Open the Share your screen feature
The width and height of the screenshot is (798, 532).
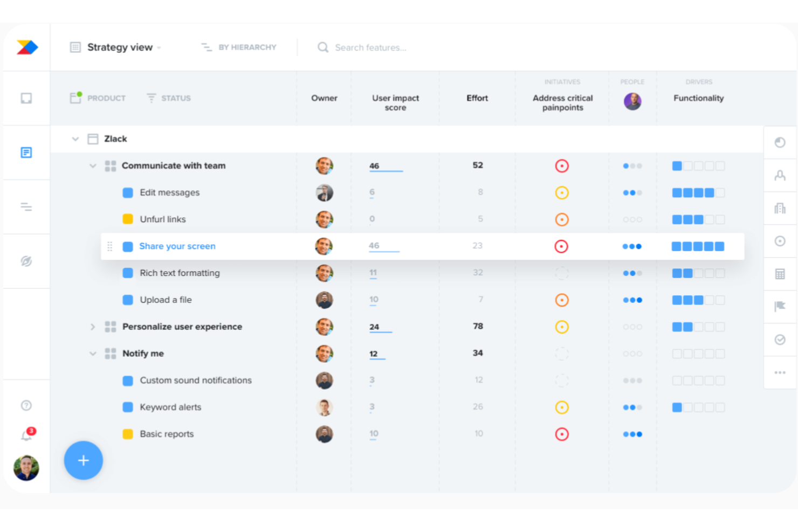tap(177, 246)
